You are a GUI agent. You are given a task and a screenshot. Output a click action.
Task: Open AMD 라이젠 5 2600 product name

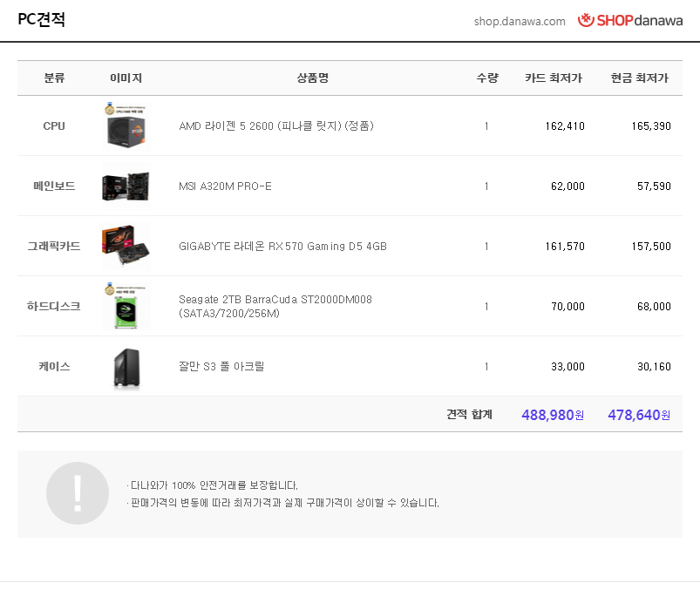[276, 126]
